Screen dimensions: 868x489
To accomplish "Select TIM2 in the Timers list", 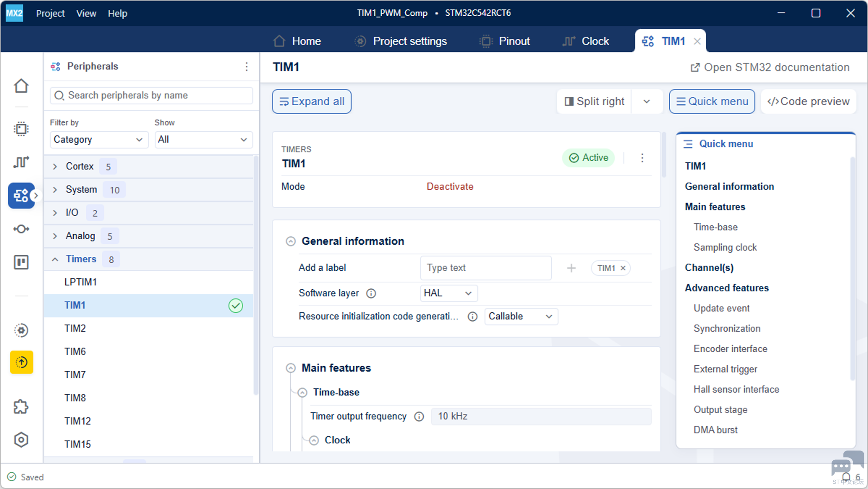I will tap(148, 329).
